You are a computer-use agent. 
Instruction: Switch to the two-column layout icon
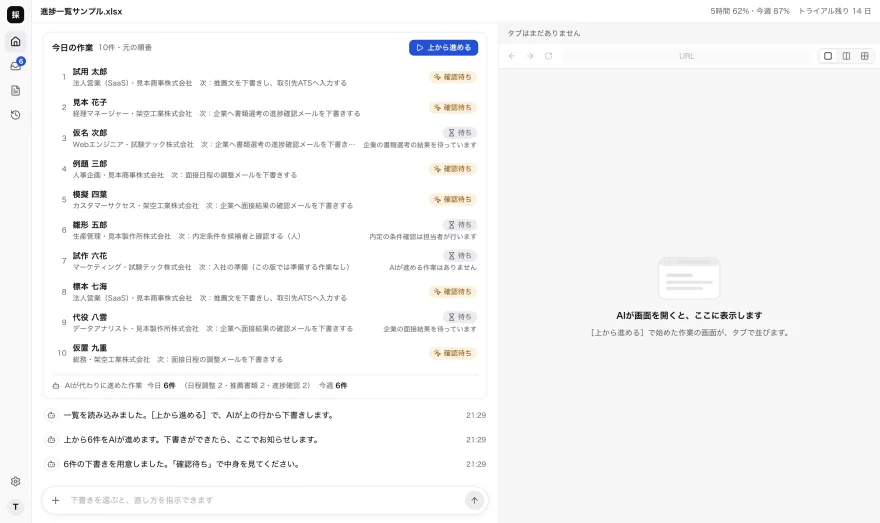tap(846, 56)
